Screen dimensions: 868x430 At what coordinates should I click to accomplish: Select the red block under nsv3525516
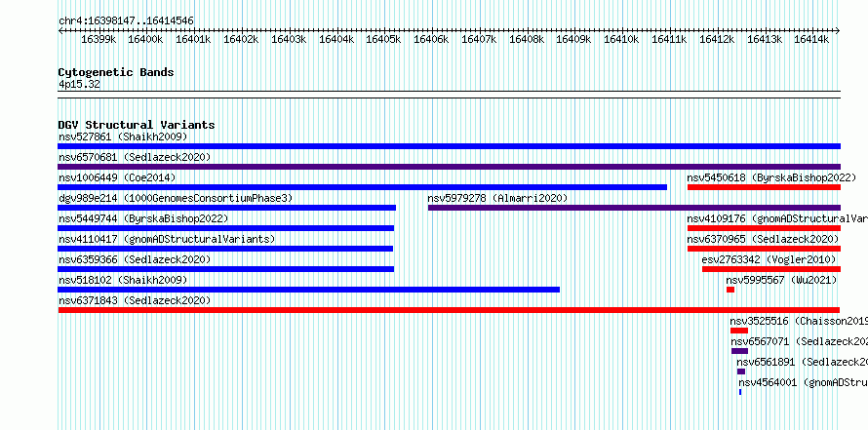click(739, 331)
